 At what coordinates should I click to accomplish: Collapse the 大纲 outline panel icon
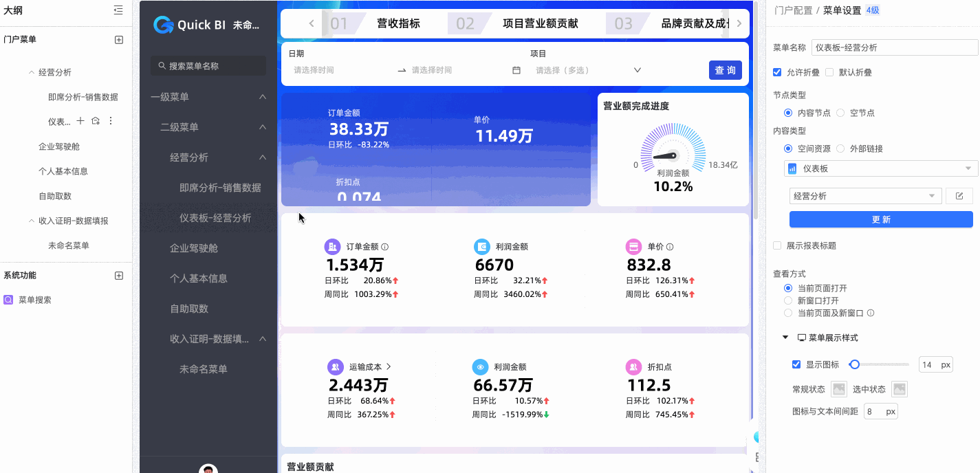(118, 10)
